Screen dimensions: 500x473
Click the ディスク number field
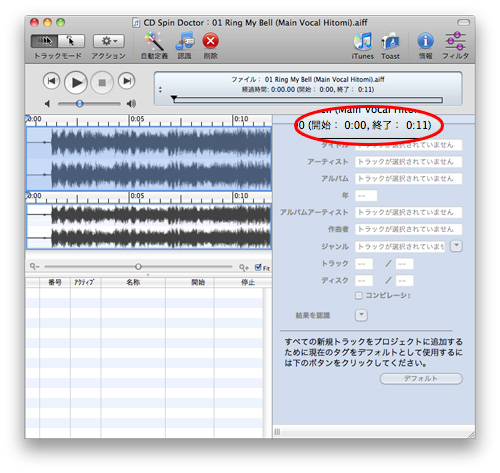click(364, 281)
